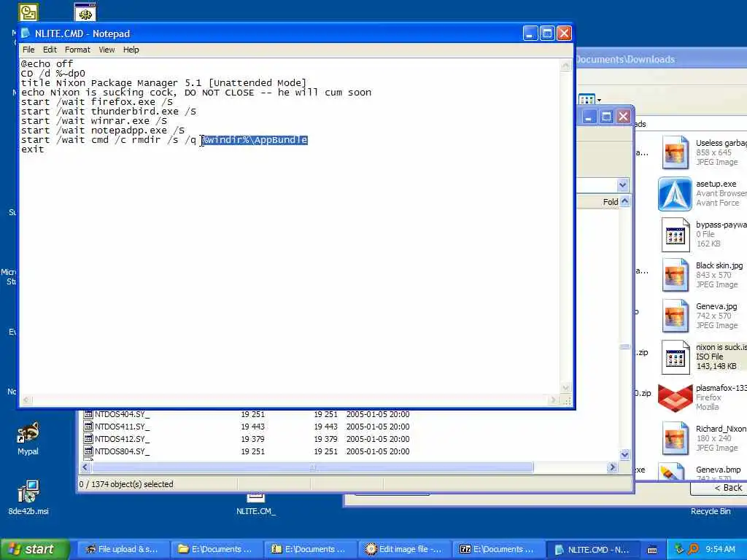Image resolution: width=747 pixels, height=560 pixels.
Task: Open the File menu in Notepad
Action: (x=28, y=50)
